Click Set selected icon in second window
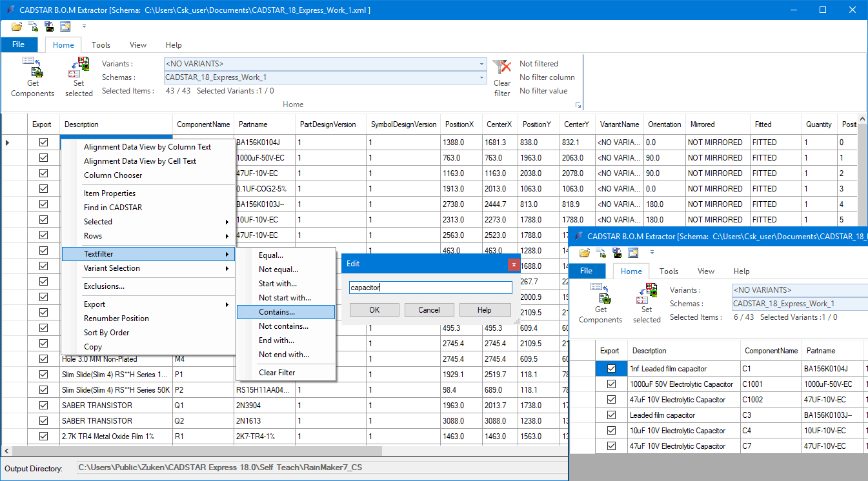 tap(647, 293)
